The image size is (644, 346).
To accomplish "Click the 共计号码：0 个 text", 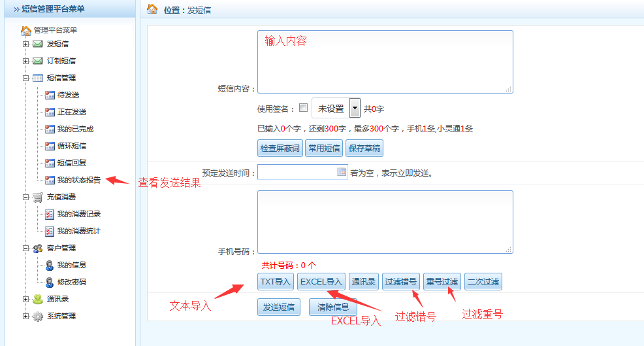I will pyautogui.click(x=289, y=266).
